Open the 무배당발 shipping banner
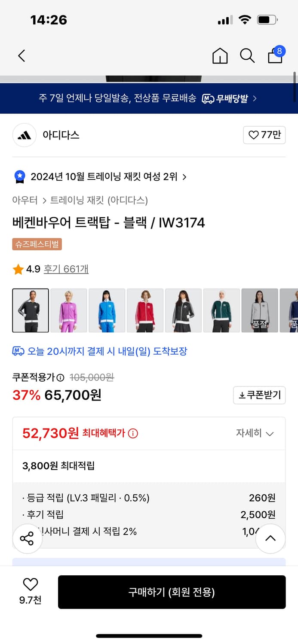The image size is (298, 644). point(149,98)
